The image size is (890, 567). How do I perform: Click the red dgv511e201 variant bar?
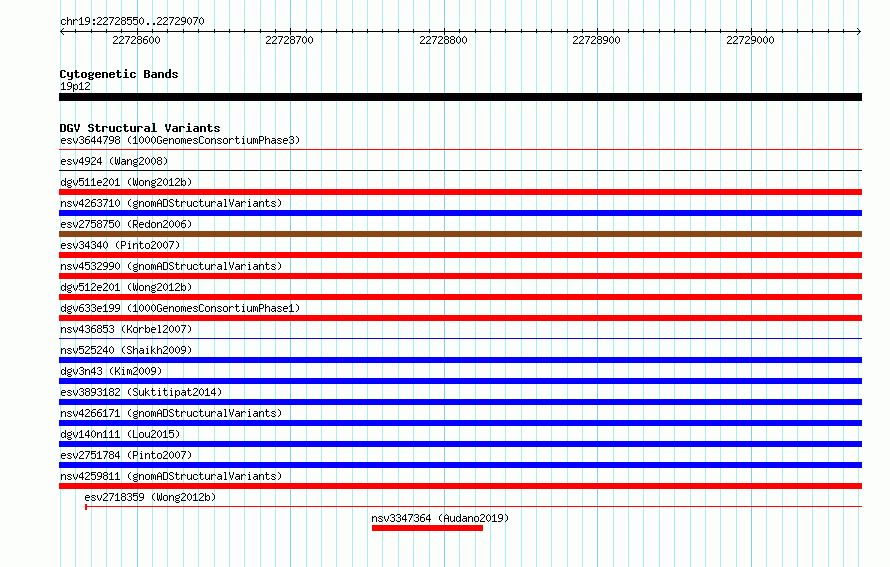[x=460, y=192]
